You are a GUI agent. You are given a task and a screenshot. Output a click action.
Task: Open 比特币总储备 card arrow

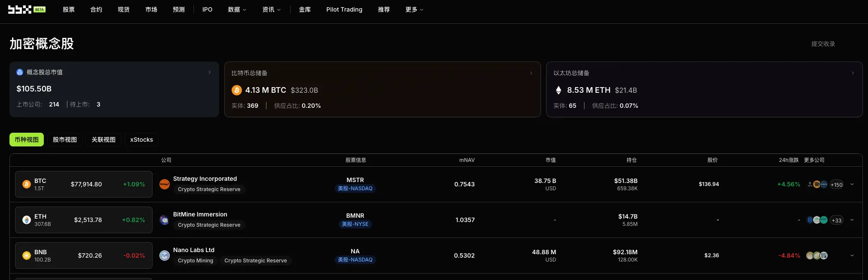(531, 73)
